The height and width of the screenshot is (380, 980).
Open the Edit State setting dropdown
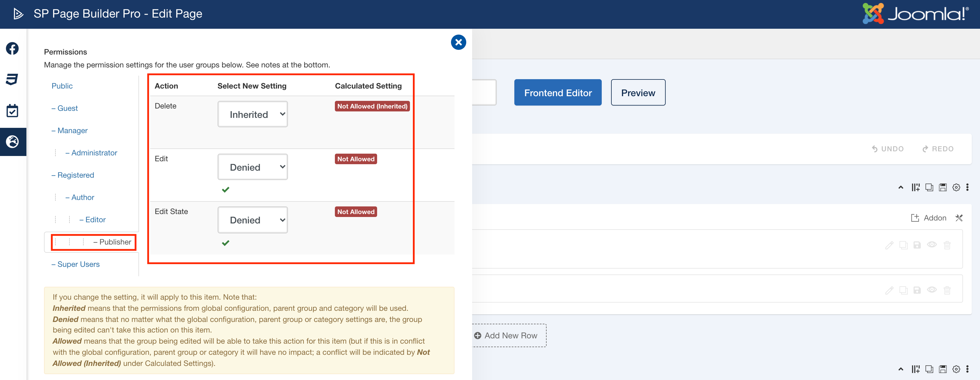click(252, 220)
